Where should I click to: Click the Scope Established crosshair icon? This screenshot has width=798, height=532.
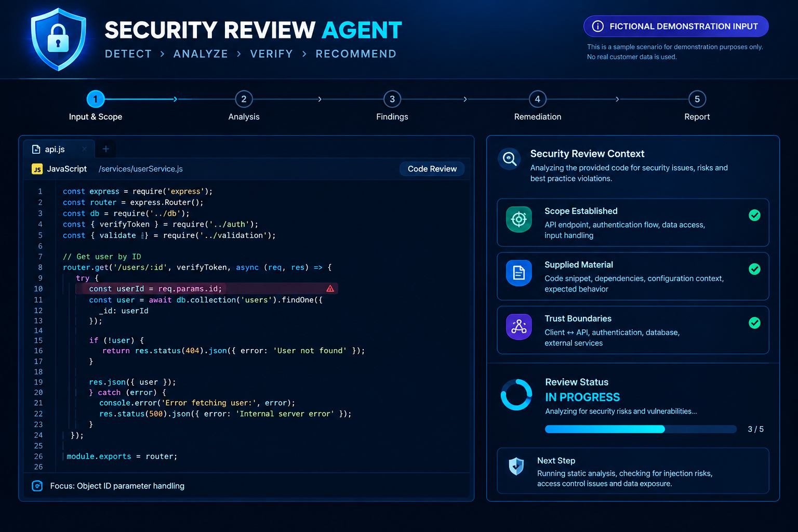(x=518, y=219)
